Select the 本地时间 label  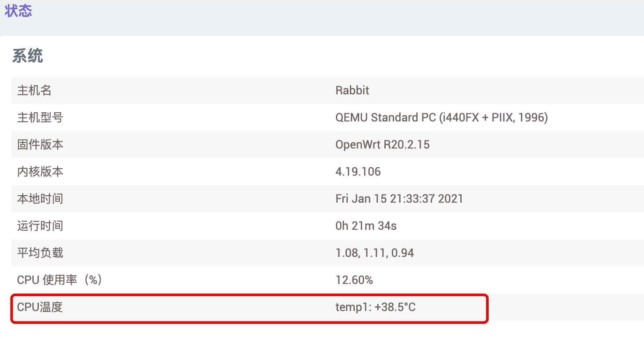(40, 199)
